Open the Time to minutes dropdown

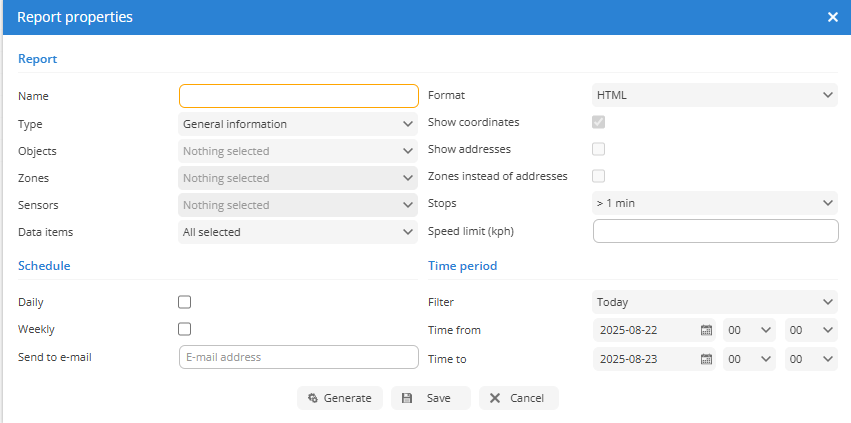coord(811,359)
